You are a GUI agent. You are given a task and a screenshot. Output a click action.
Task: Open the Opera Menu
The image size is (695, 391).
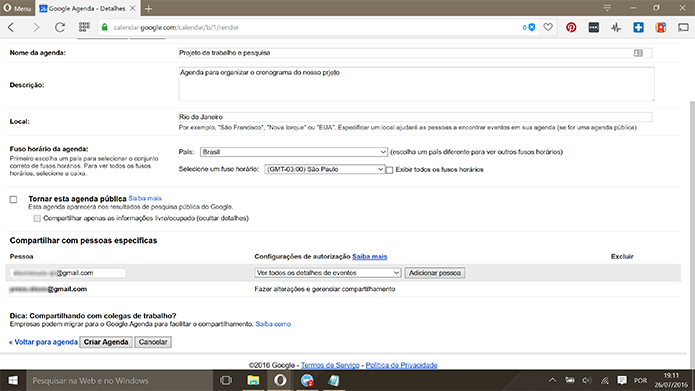tap(17, 8)
